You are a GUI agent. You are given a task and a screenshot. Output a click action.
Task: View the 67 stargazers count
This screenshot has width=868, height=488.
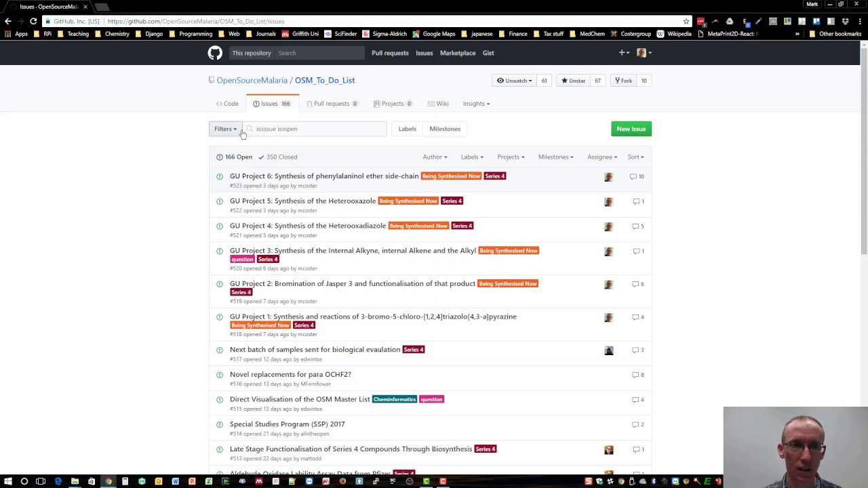(x=597, y=81)
